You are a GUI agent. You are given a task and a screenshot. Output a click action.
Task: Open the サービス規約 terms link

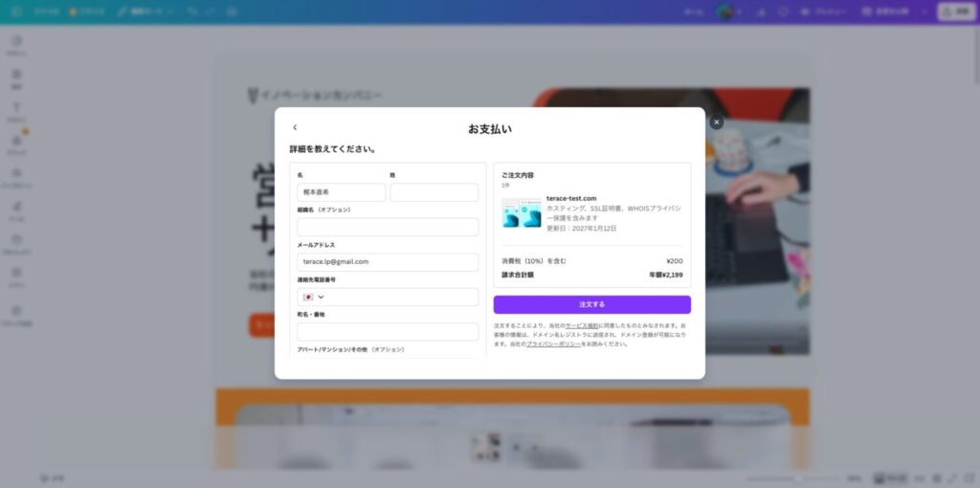pyautogui.click(x=580, y=326)
